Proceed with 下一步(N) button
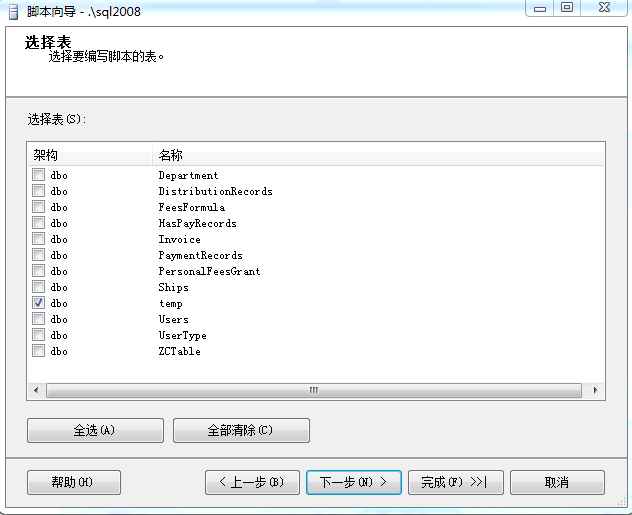 [x=354, y=482]
